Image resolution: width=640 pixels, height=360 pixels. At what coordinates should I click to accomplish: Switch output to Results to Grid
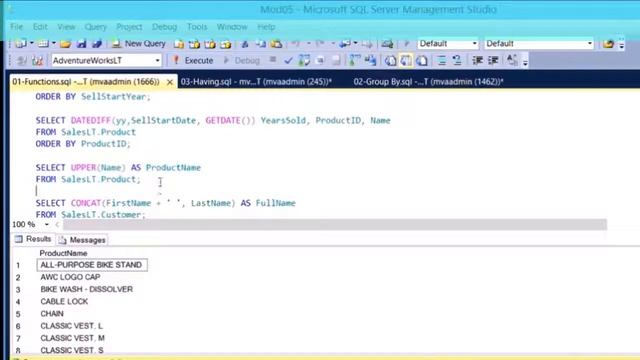pyautogui.click(x=406, y=60)
